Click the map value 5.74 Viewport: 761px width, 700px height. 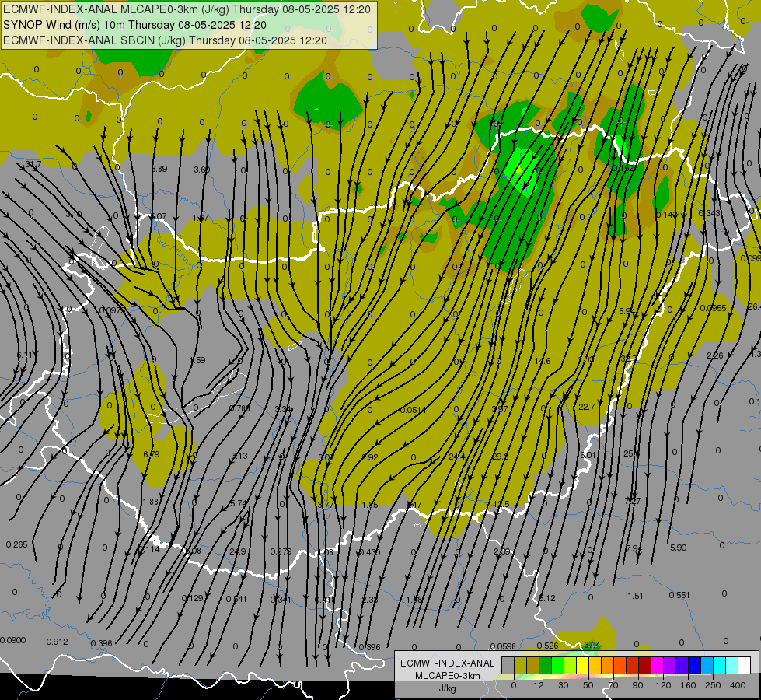[239, 503]
